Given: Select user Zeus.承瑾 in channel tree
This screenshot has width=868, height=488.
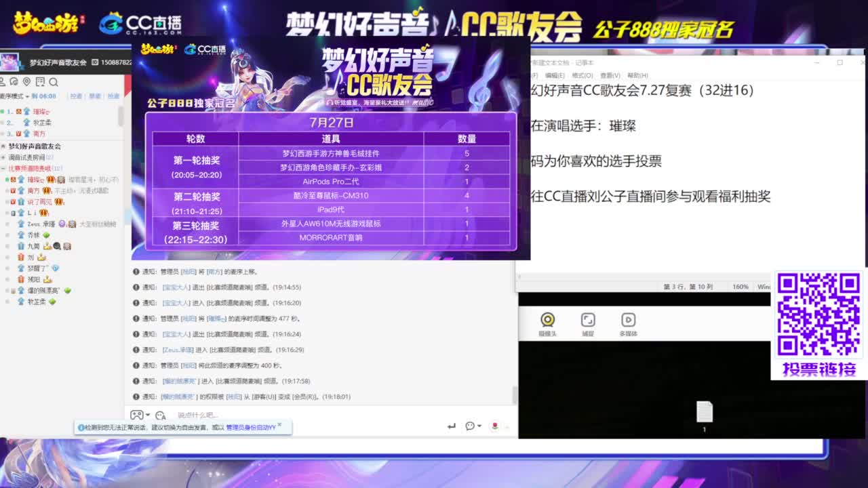Looking at the screenshot, I should click(x=41, y=224).
